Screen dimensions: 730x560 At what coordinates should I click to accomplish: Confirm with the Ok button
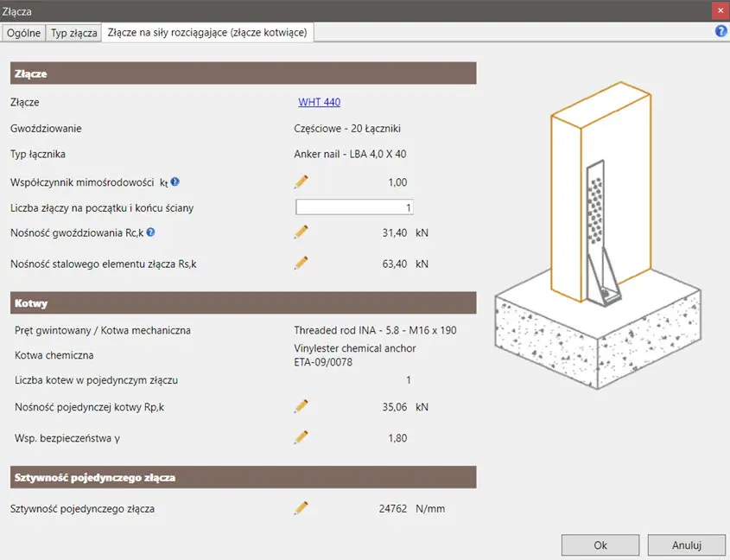click(x=600, y=545)
